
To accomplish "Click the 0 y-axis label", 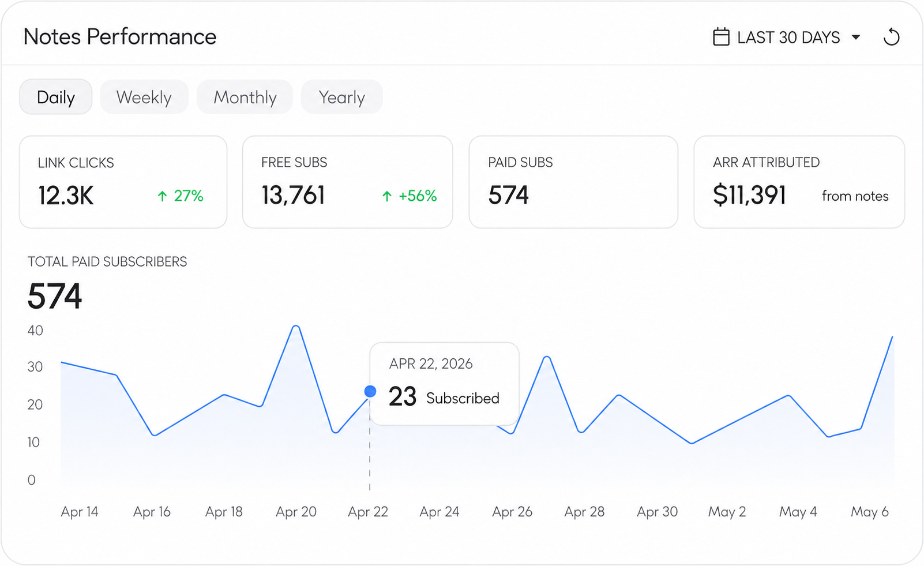I will coord(32,480).
